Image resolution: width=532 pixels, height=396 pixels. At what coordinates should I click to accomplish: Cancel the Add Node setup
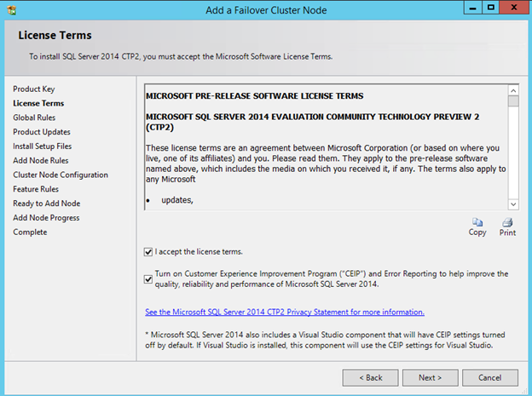point(489,377)
